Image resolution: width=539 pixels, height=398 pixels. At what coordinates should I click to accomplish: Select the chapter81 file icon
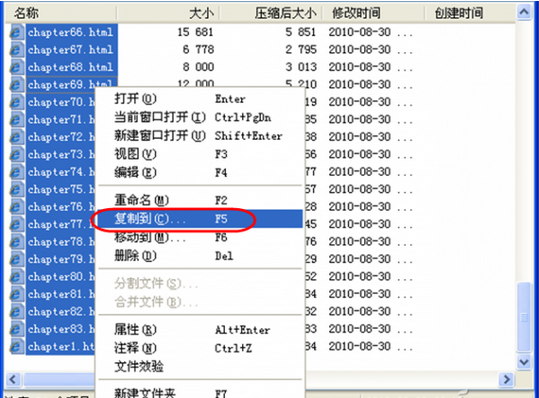(x=16, y=295)
